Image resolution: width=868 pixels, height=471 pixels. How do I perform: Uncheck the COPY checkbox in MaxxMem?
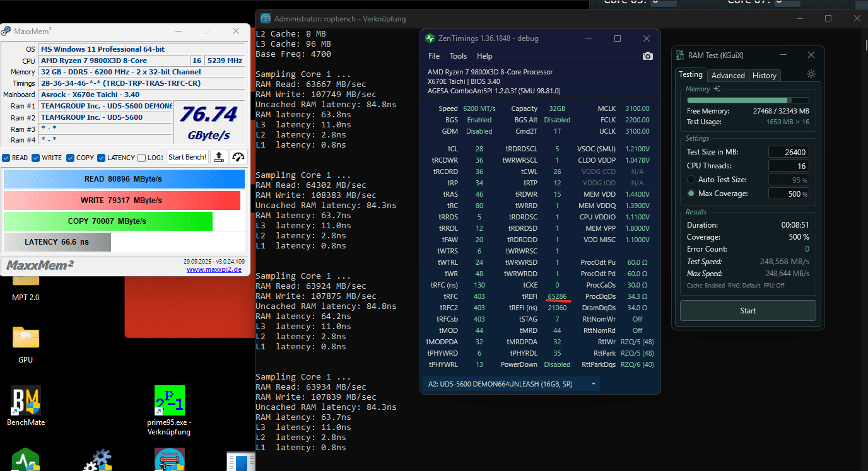70,158
